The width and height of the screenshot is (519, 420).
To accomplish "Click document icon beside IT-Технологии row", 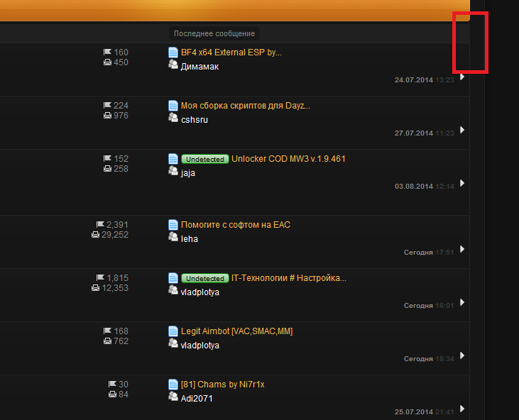I will point(173,278).
